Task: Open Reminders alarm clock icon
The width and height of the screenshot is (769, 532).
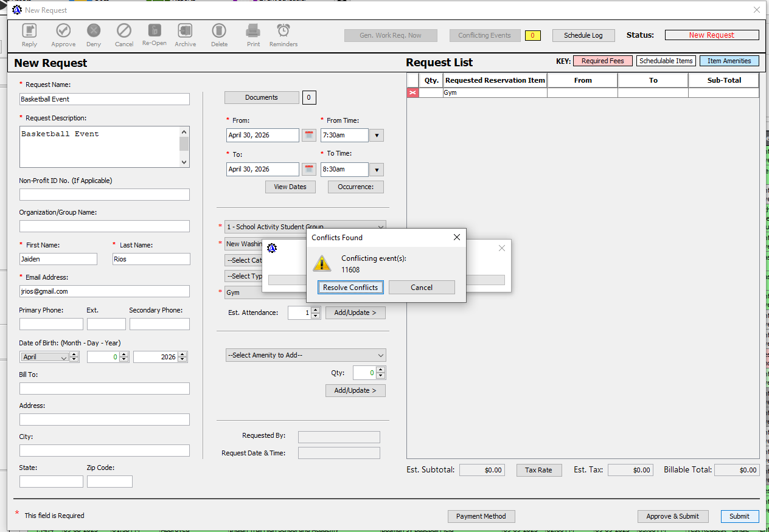Action: pyautogui.click(x=284, y=32)
